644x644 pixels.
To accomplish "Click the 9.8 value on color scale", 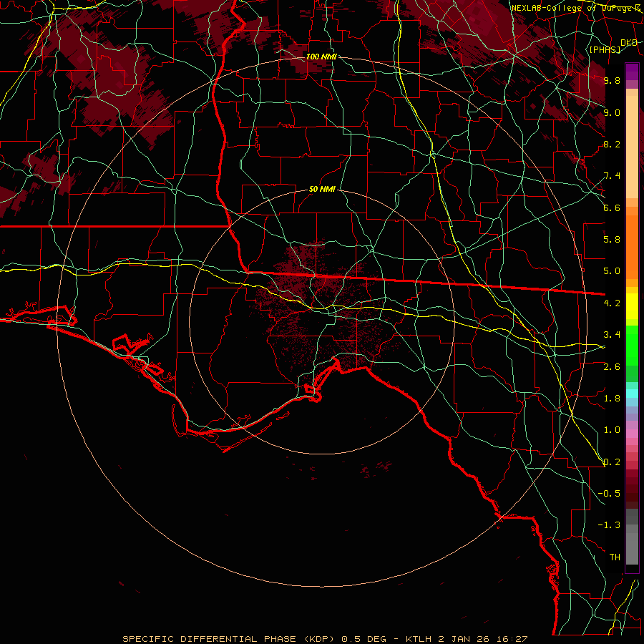I will 612,80.
